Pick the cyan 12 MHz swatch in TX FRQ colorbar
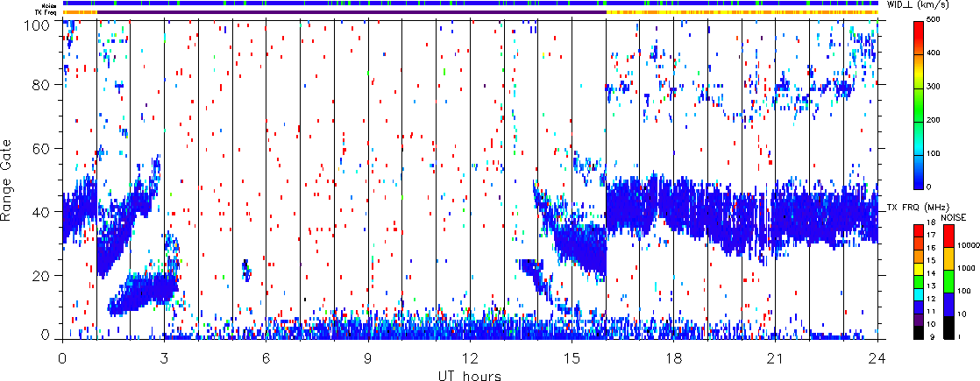This screenshot has width=980, height=381. coord(919,295)
